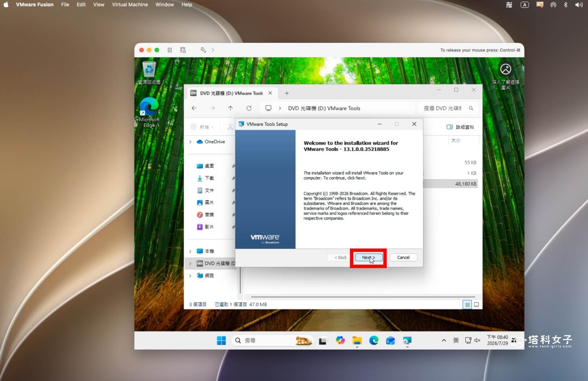Open File Explorer from the taskbar
This screenshot has height=381, width=588.
coord(357,341)
